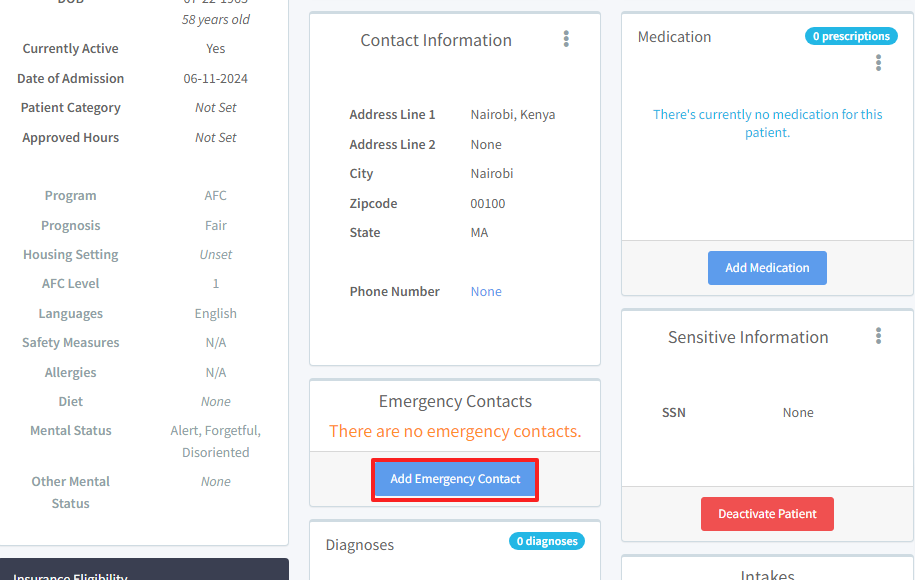
Task: Select the Intakes card heading
Action: pyautogui.click(x=767, y=575)
